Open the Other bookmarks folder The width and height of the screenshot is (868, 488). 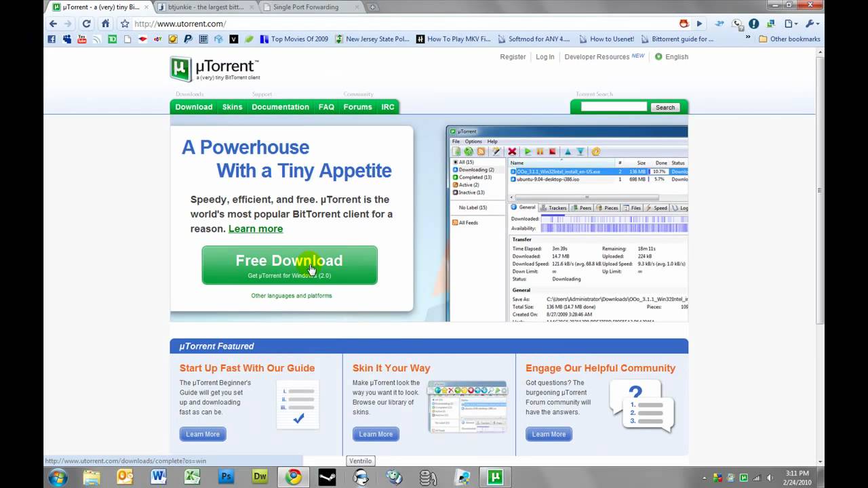[790, 39]
